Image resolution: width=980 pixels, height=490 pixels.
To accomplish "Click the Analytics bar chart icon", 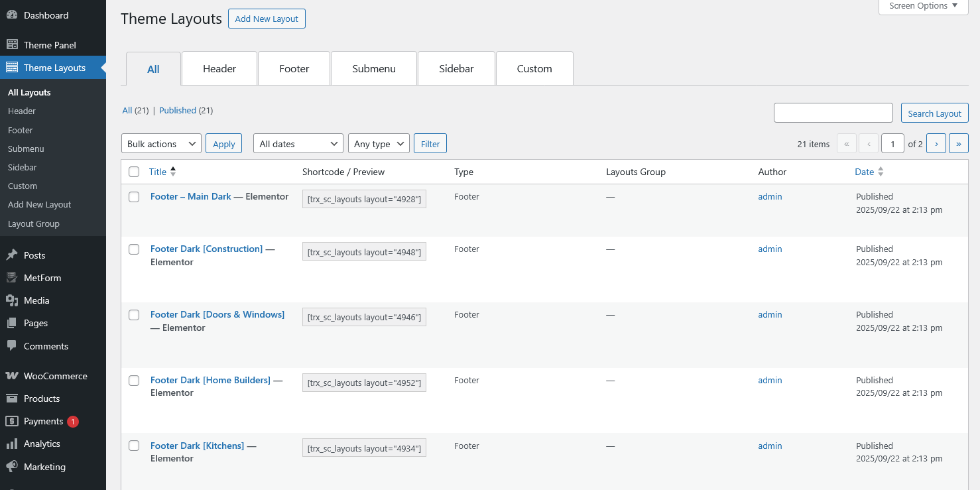I will click(x=12, y=444).
